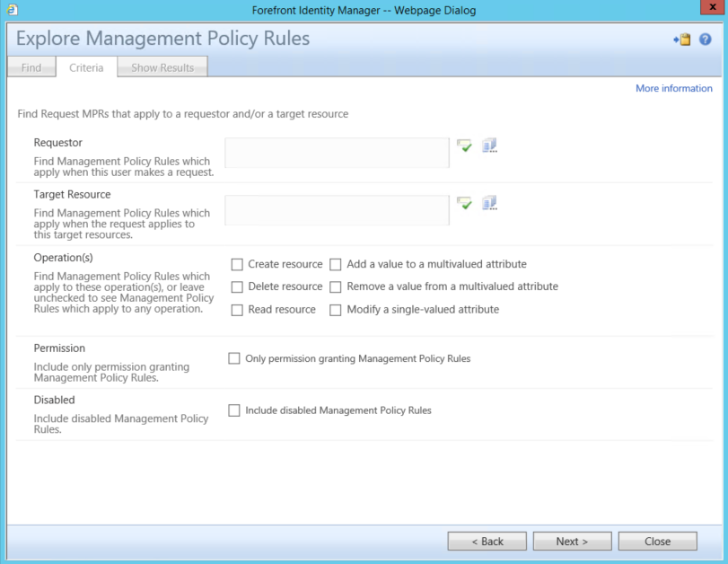The height and width of the screenshot is (564, 728).
Task: Click the Disabled section label
Action: pos(55,400)
